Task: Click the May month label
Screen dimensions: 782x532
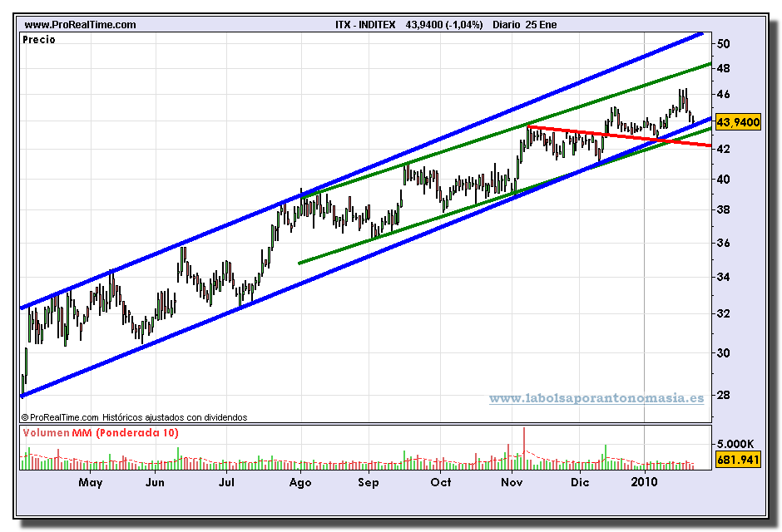Action: tap(91, 482)
